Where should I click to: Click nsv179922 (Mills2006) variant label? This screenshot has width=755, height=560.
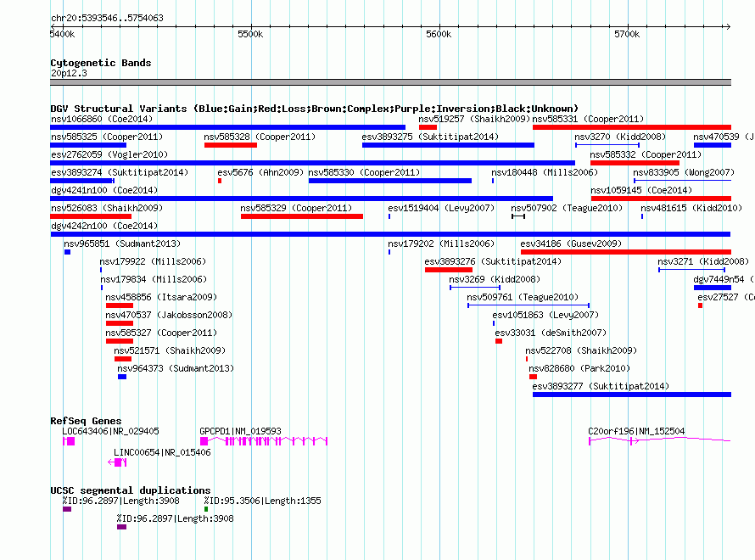tap(153, 261)
